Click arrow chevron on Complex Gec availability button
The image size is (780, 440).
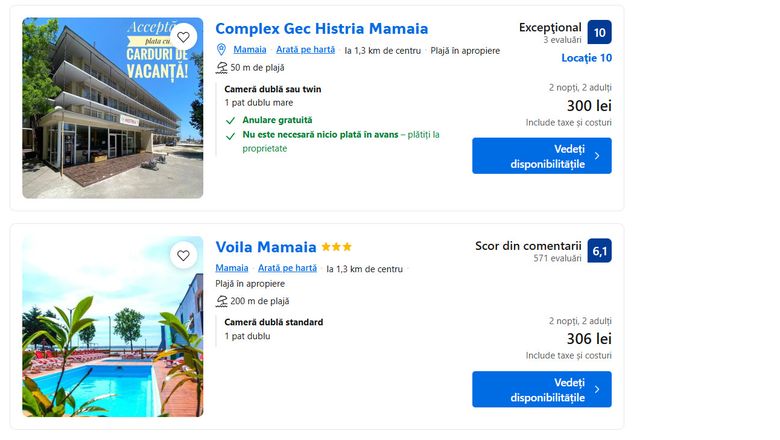597,156
